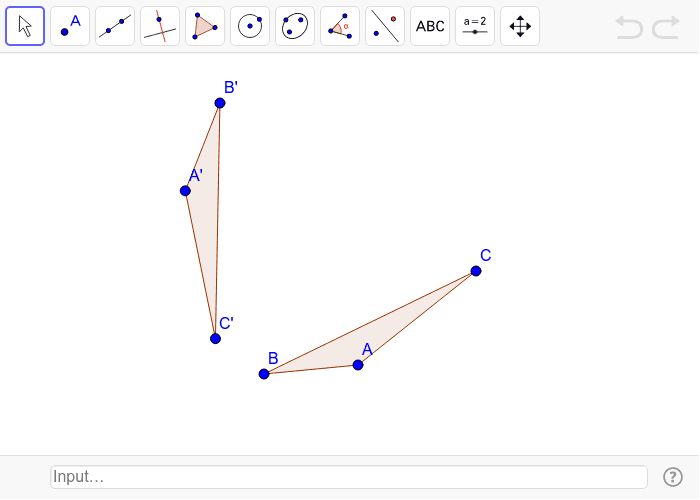700x500 pixels.
Task: Select the Polygon tool
Action: pos(205,26)
